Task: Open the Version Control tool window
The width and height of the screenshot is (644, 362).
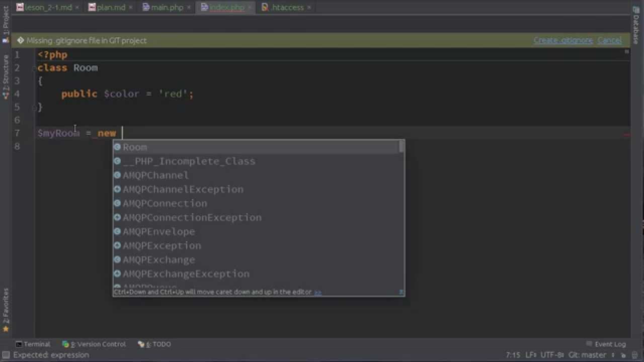Action: 94,344
